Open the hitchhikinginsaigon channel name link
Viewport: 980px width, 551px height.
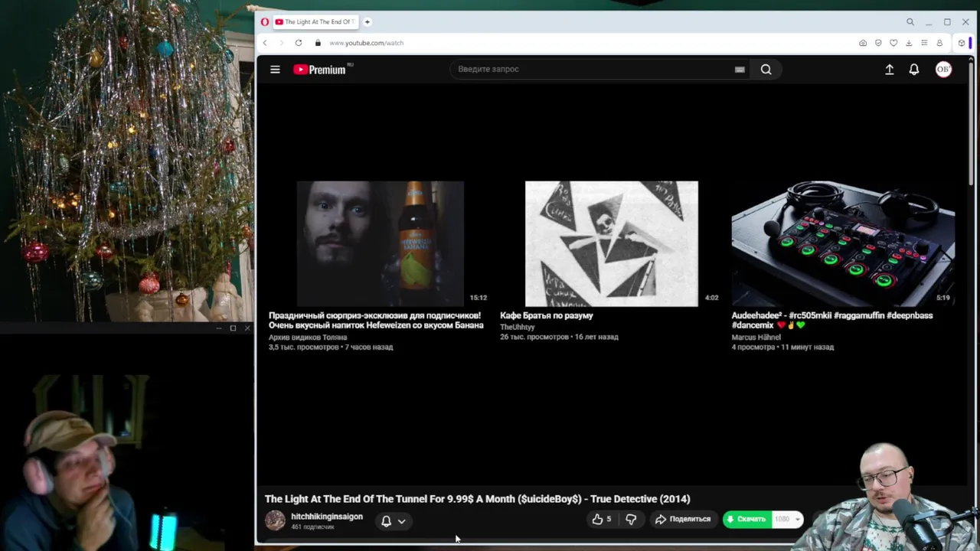(327, 517)
